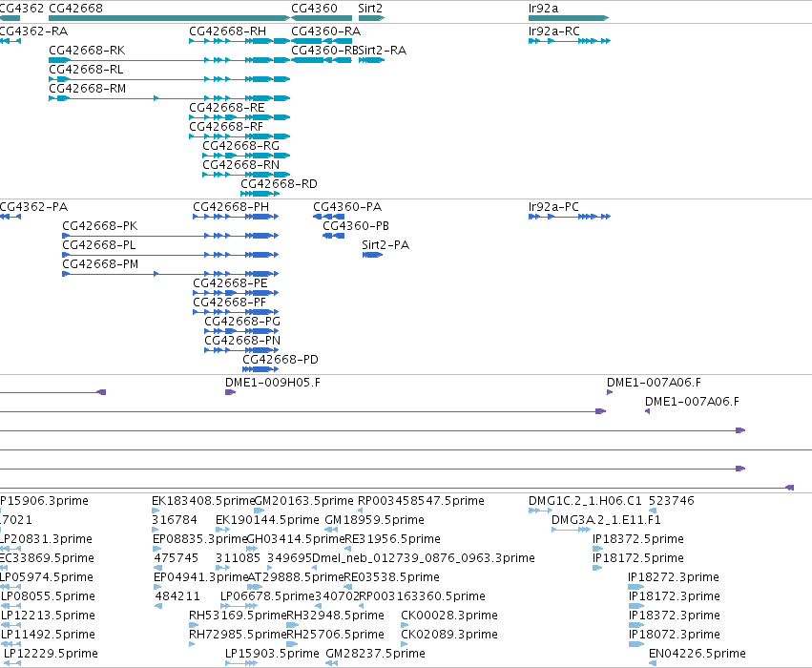Select protein CG42668-PN
This screenshot has width=812, height=668.
pyautogui.click(x=242, y=341)
